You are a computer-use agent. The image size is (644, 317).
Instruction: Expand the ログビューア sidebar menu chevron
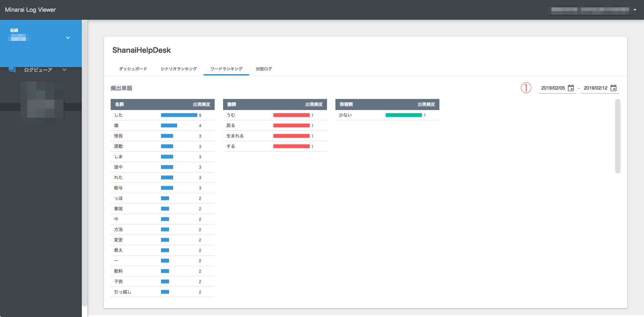(x=64, y=70)
